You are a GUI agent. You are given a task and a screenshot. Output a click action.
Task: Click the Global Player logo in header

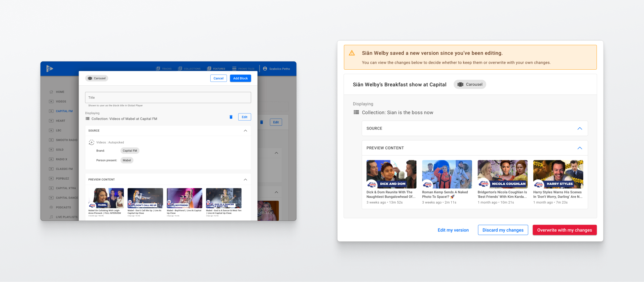pyautogui.click(x=50, y=68)
